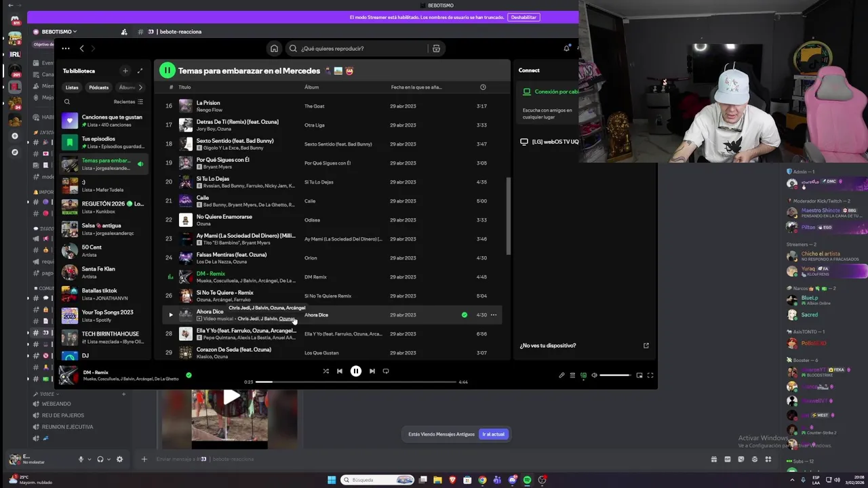Open Salsa antigua playlist
868x488 pixels.
[103, 229]
